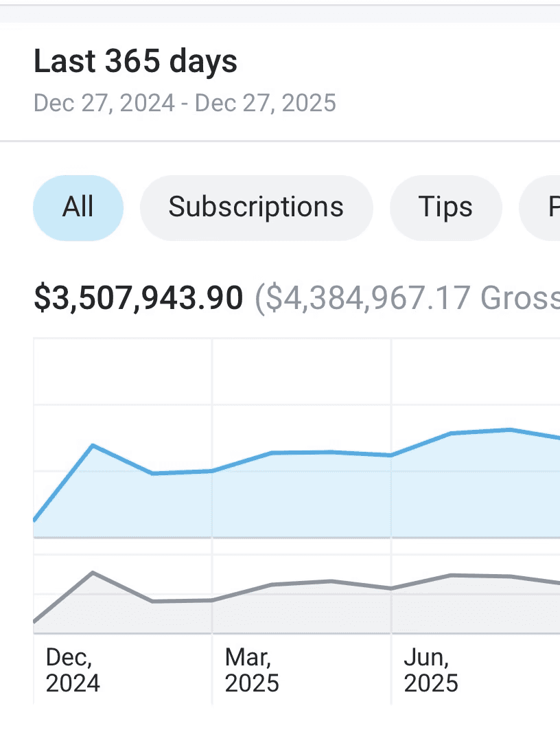The image size is (560, 730).
Task: Click the Jun, 2025 axis label
Action: (431, 670)
